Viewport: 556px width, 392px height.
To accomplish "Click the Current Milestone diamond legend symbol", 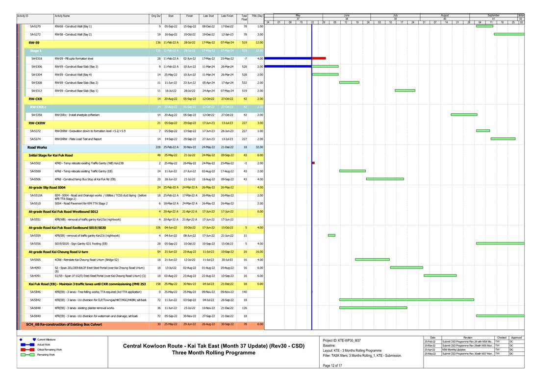I will click(x=21, y=339).
